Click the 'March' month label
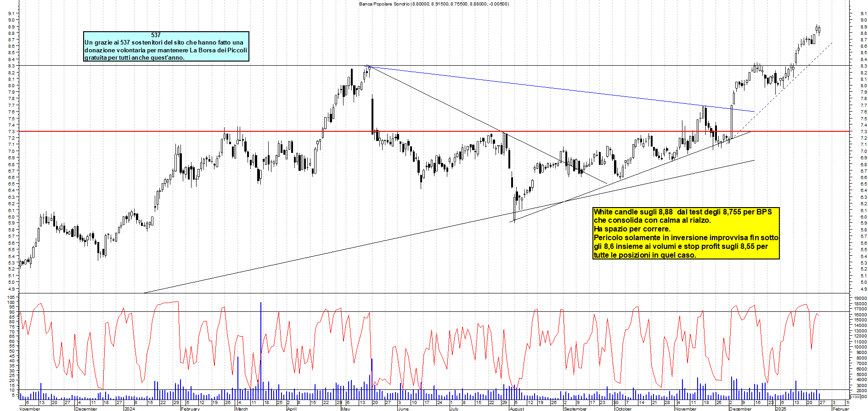Screen dimensions: 868x411 tap(242, 409)
